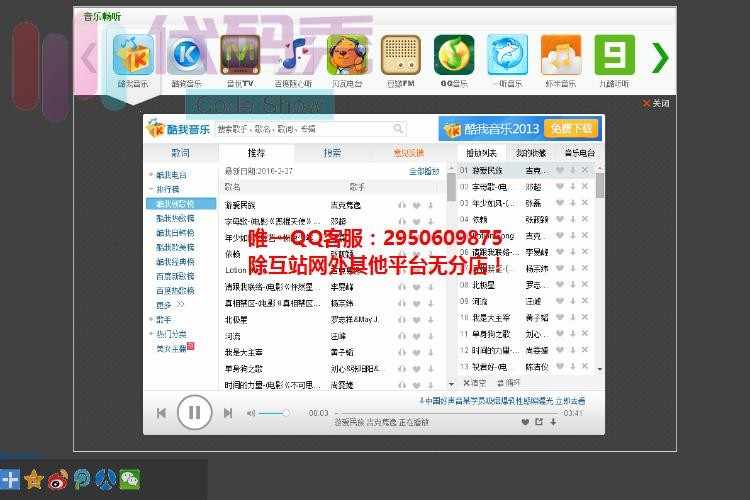The height and width of the screenshot is (500, 750).
Task: Open the Yinyue TV icon
Action: [240, 55]
